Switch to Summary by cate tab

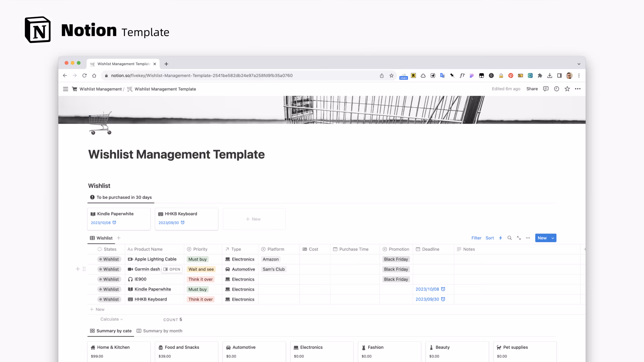point(111,331)
